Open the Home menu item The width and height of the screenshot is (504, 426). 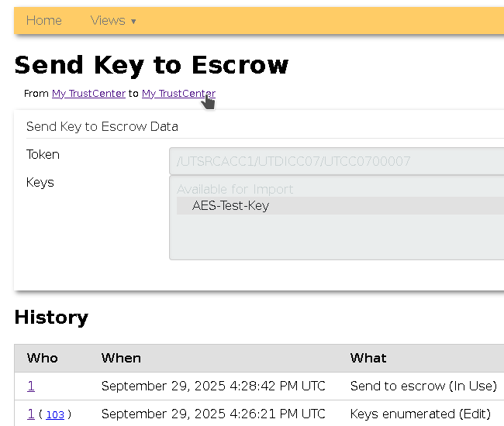[43, 21]
